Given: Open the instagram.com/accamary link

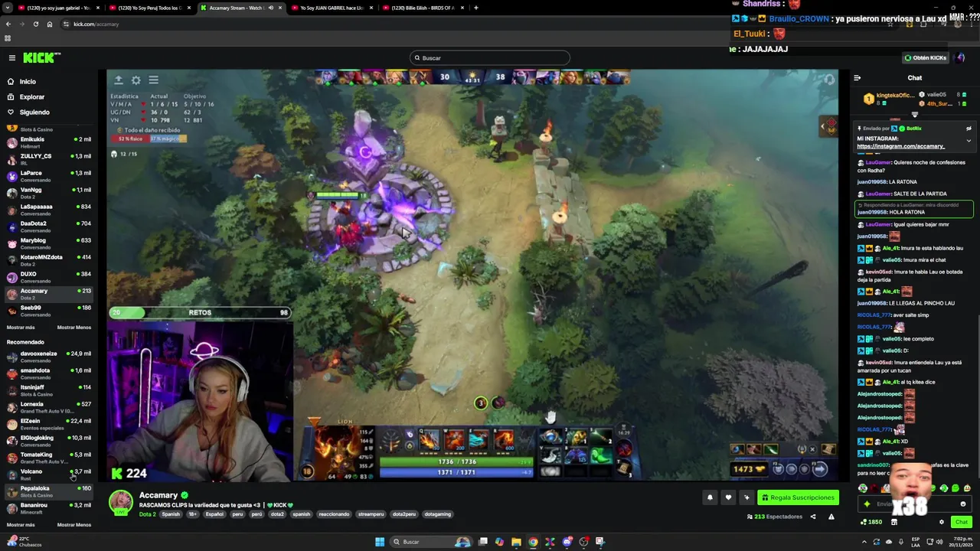Looking at the screenshot, I should 900,146.
